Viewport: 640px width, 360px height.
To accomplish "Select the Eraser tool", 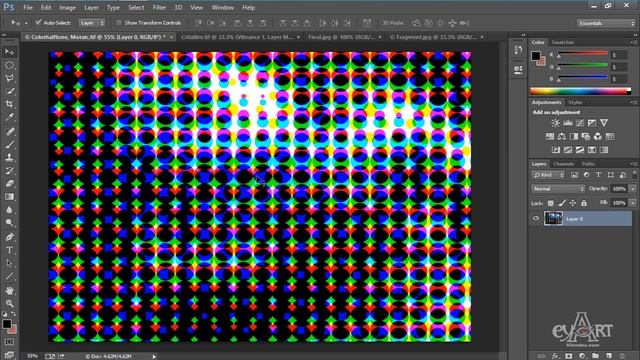I will 9,184.
